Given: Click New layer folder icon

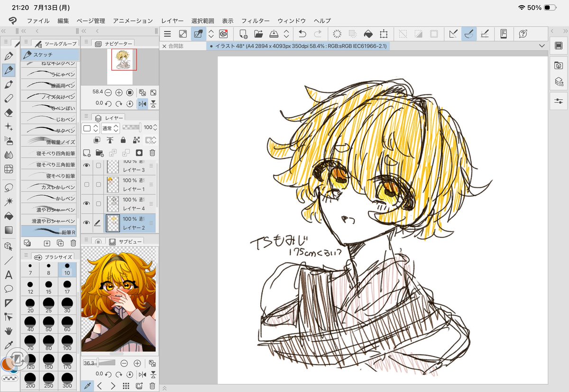Looking at the screenshot, I should coord(100,153).
